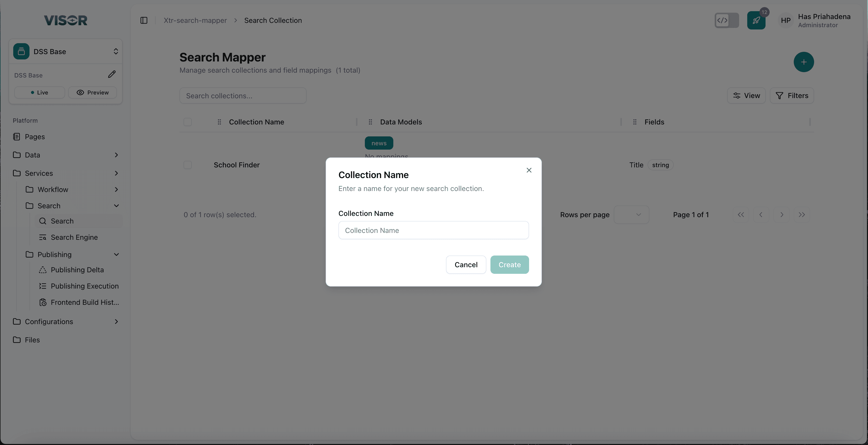
Task: Toggle the sidebar panel icon
Action: click(144, 20)
